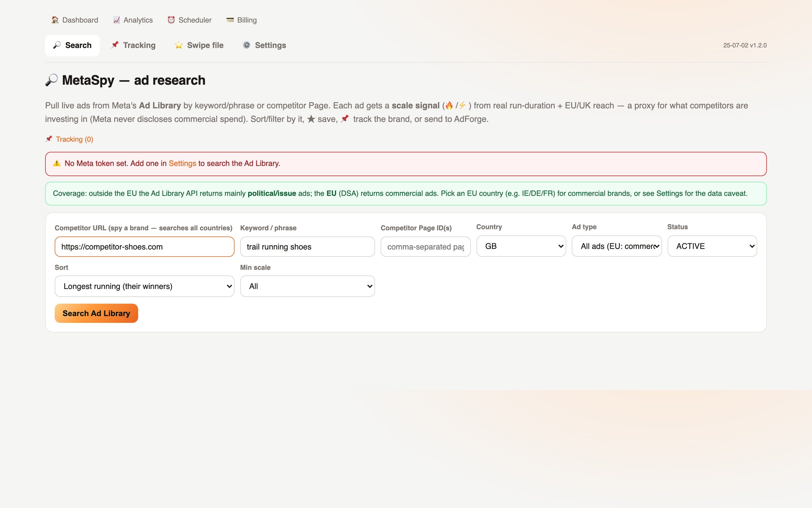Click the Keyword / phrase field
The width and height of the screenshot is (812, 508).
pyautogui.click(x=307, y=247)
